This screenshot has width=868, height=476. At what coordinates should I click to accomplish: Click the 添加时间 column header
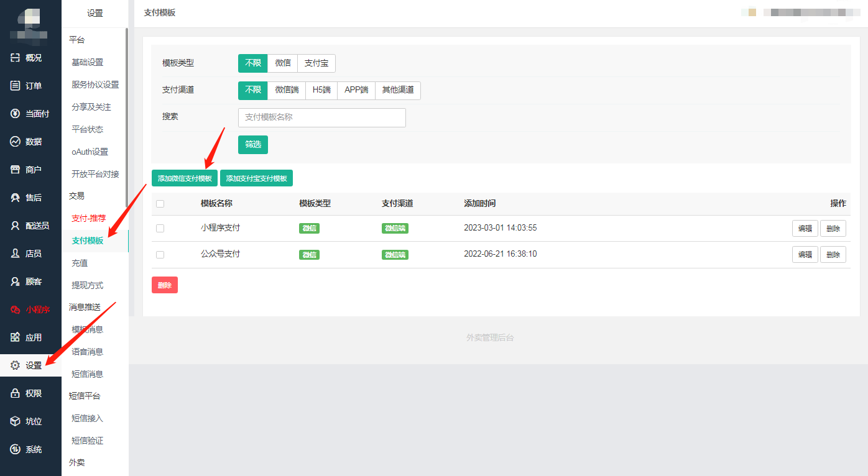[x=480, y=204]
